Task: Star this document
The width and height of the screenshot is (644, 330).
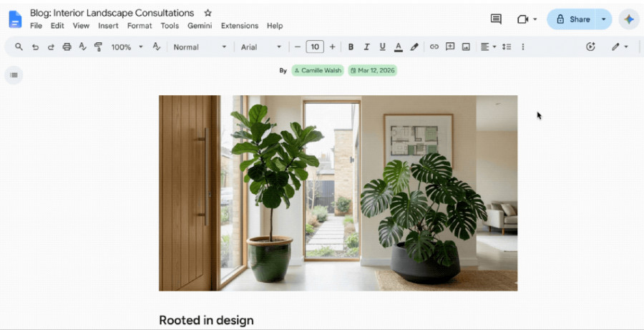Action: coord(208,13)
